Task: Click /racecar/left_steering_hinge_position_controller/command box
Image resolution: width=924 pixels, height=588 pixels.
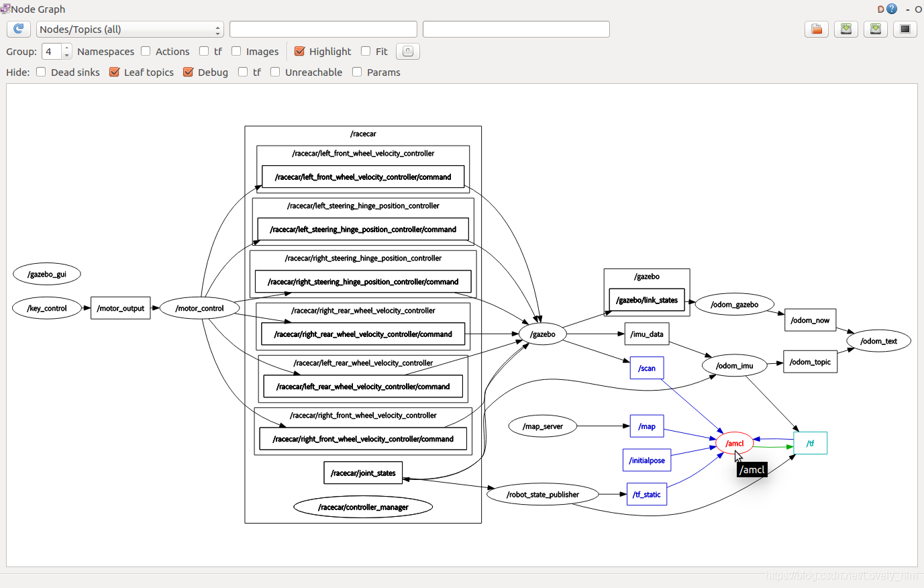Action: pyautogui.click(x=363, y=230)
